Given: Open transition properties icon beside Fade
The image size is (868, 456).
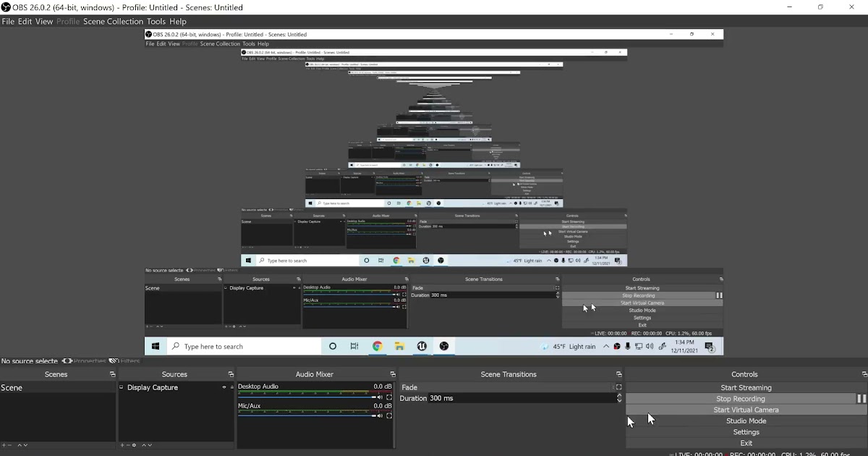Looking at the screenshot, I should click(619, 387).
